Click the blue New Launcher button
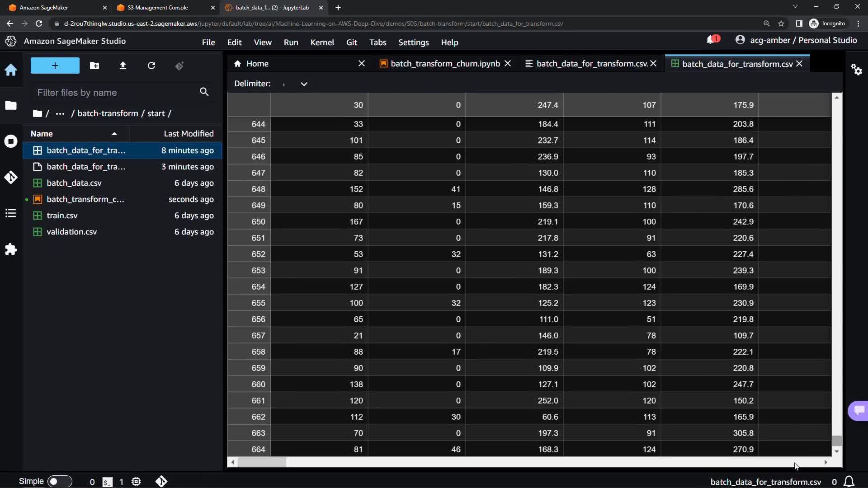 55,66
